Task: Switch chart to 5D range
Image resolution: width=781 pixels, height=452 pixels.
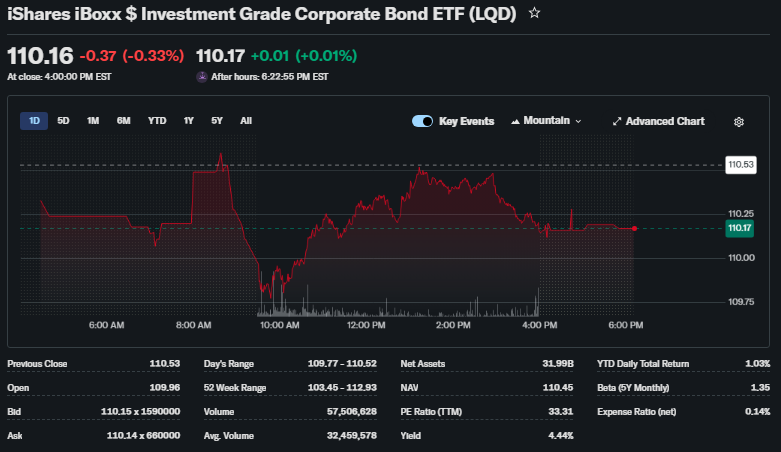Action: (63, 121)
